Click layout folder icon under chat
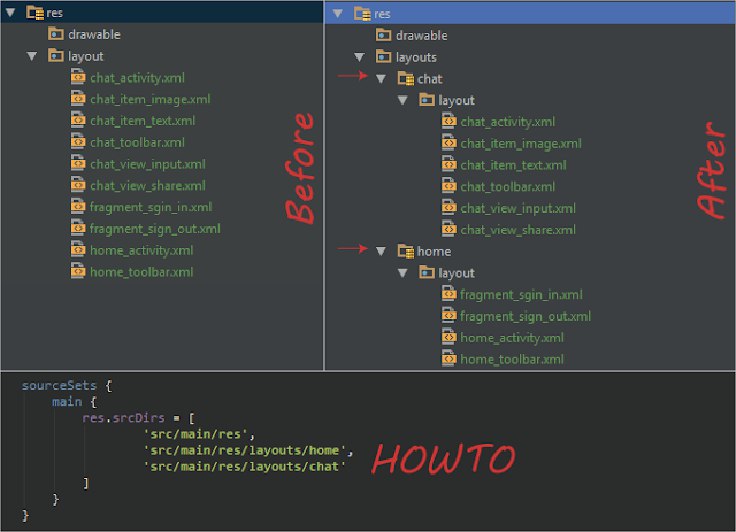 427,100
